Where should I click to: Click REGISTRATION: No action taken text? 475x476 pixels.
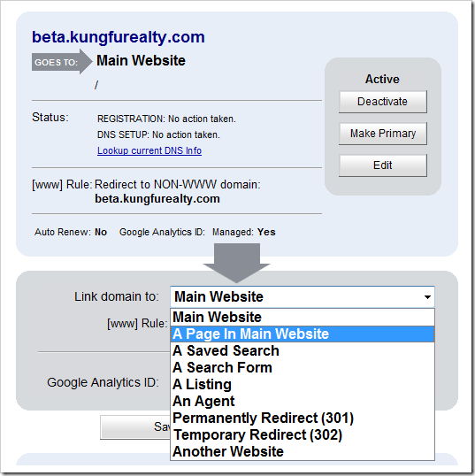(166, 119)
